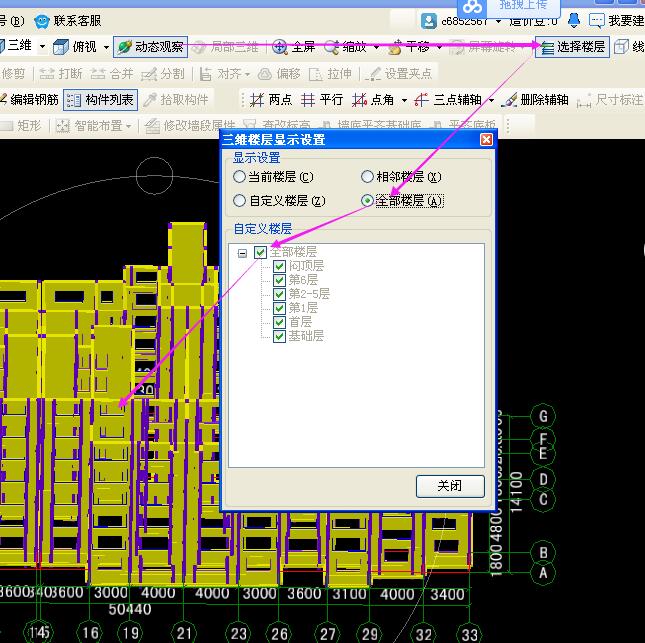
Task: Click the 修剪 trim tool label
Action: coord(13,74)
